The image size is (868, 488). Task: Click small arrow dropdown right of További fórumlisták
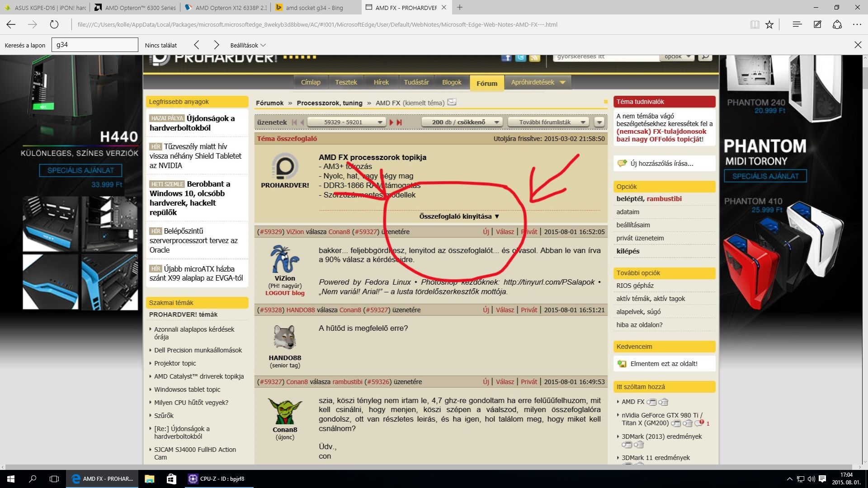[599, 122]
